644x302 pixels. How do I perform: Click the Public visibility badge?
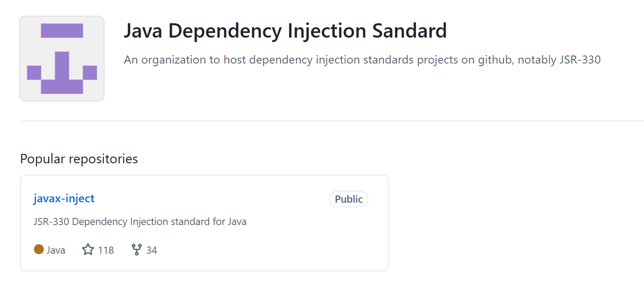pyautogui.click(x=349, y=199)
